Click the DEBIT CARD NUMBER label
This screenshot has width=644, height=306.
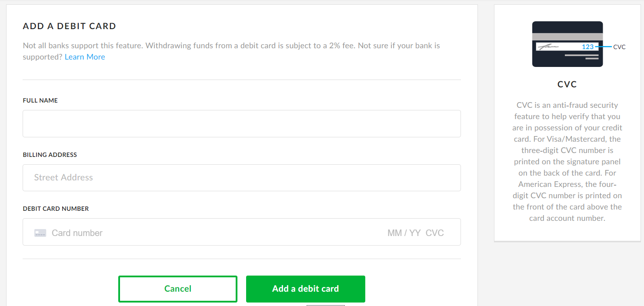point(56,208)
